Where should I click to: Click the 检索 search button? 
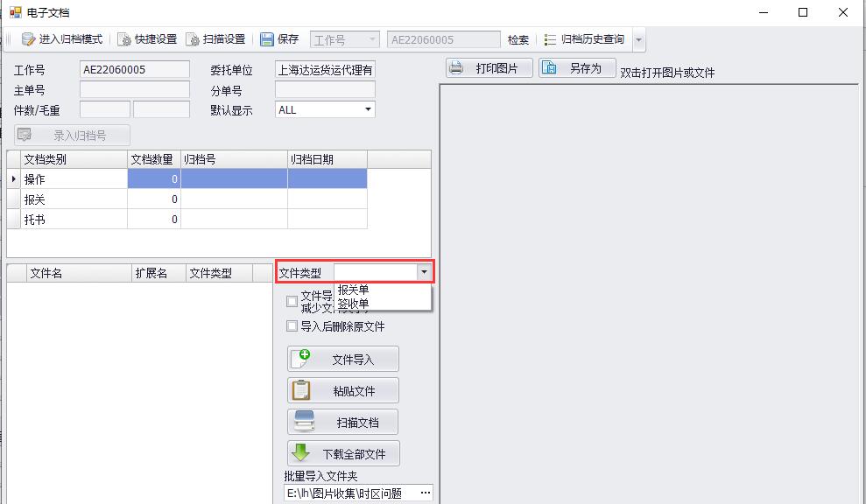pyautogui.click(x=518, y=39)
